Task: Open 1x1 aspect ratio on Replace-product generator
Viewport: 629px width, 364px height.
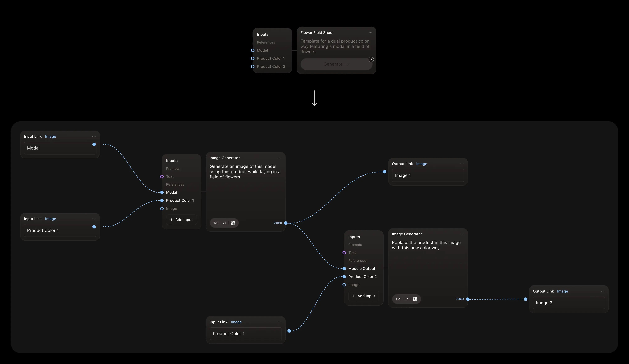Action: [x=398, y=299]
